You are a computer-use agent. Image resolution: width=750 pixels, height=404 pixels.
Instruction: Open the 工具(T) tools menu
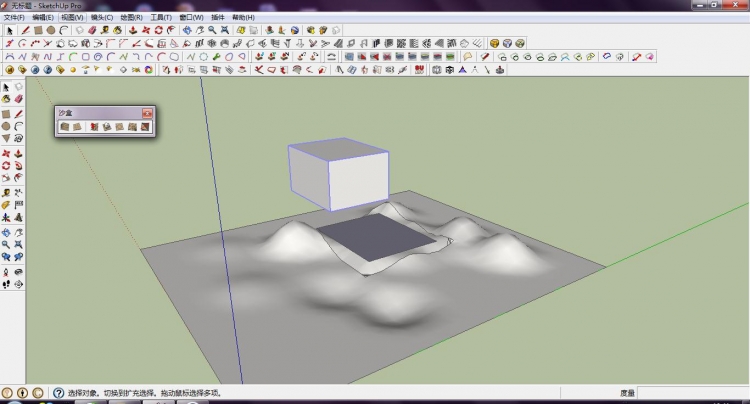[161, 17]
